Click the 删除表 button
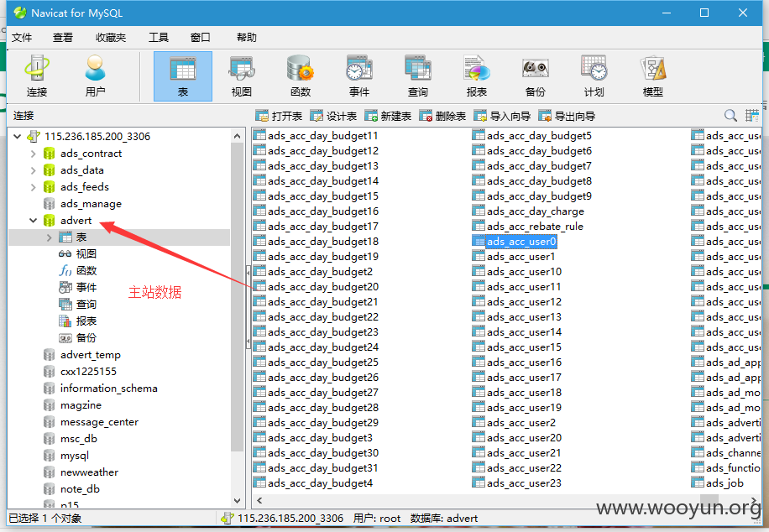The image size is (769, 532). (442, 116)
